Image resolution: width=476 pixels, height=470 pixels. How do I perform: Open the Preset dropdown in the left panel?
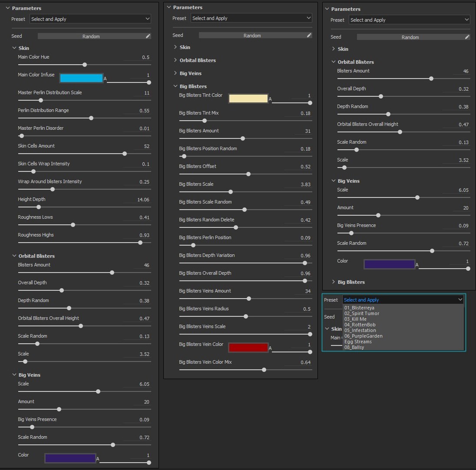tap(90, 19)
